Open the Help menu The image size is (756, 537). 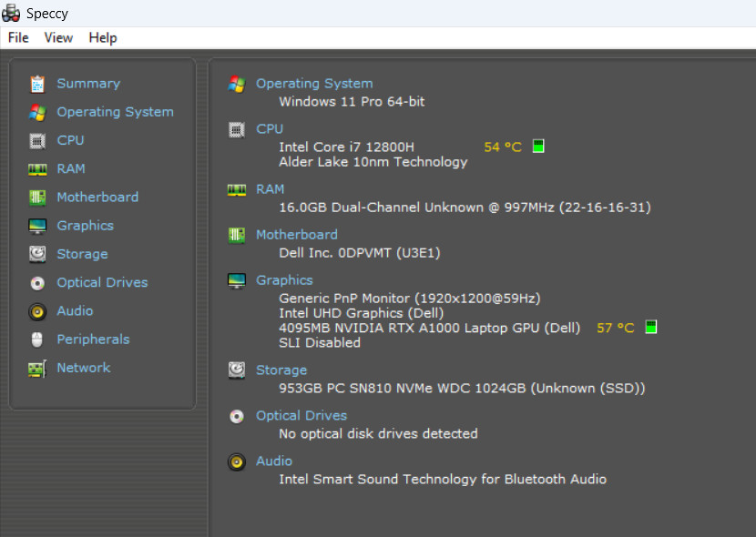click(103, 37)
